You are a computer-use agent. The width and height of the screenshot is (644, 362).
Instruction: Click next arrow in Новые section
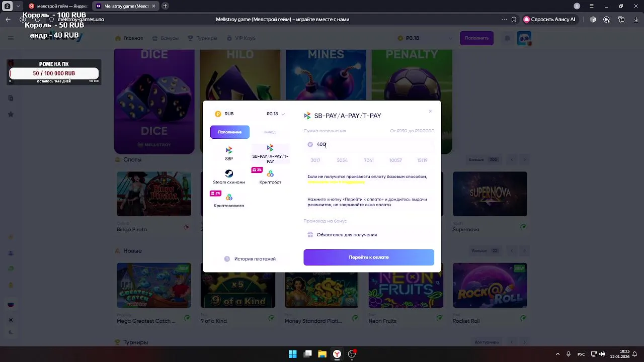524,250
